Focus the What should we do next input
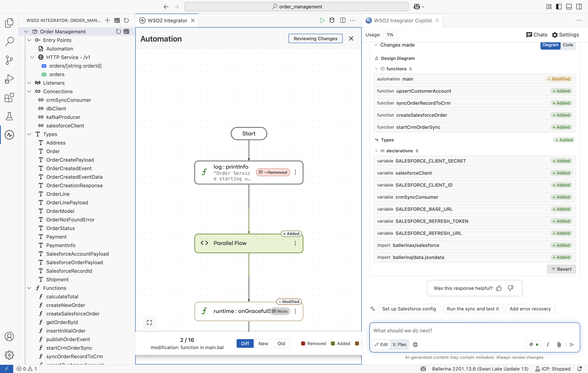The image size is (588, 373). [x=474, y=331]
